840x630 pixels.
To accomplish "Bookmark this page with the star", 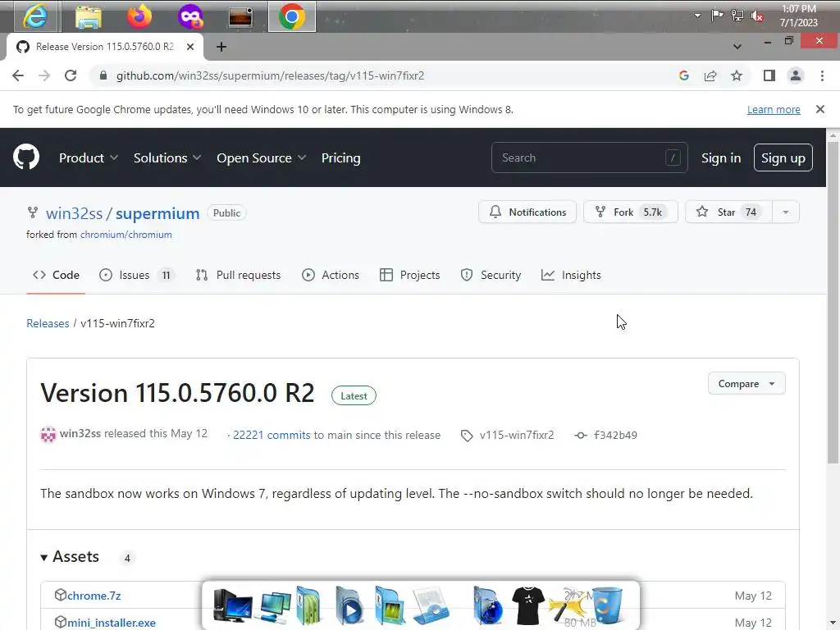I will [737, 75].
